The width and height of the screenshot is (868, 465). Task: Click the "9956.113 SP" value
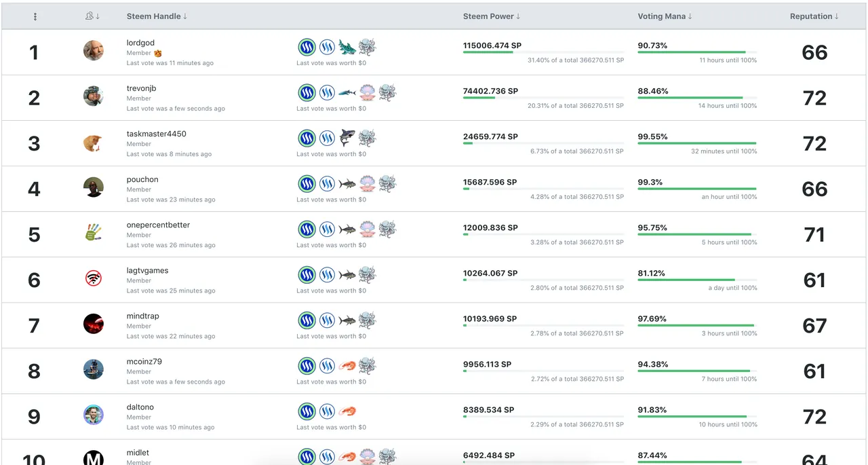[x=488, y=364]
